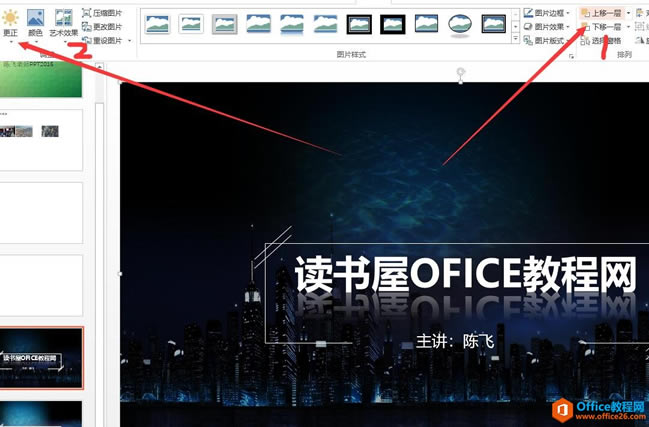Image resolution: width=649 pixels, height=427 pixels.
Task: Open the 更正 corrections tool
Action: [10, 24]
